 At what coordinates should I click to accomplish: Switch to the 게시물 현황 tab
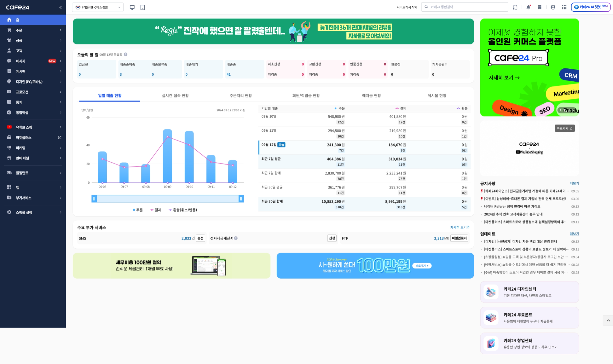(437, 96)
